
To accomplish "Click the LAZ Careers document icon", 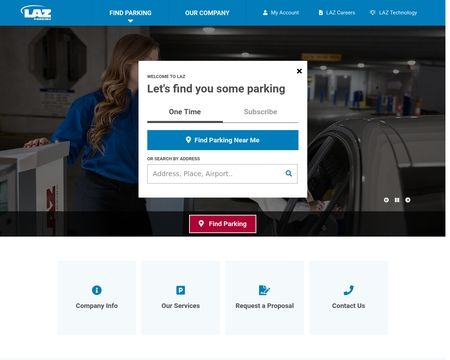I will click(x=321, y=13).
